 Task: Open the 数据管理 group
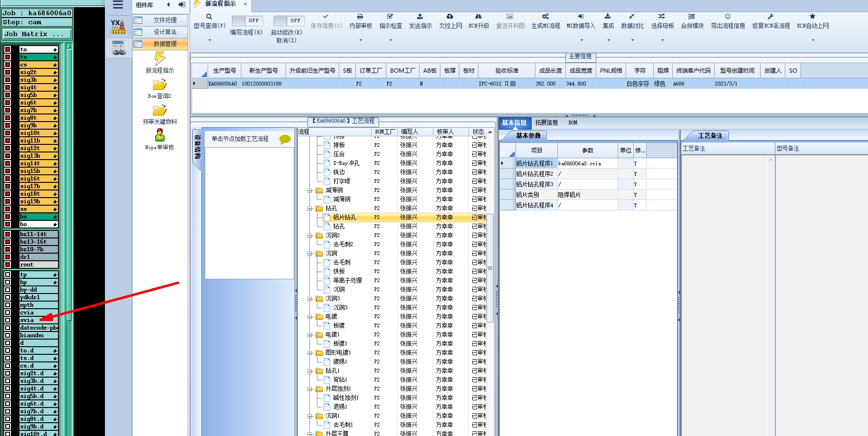pyautogui.click(x=160, y=44)
